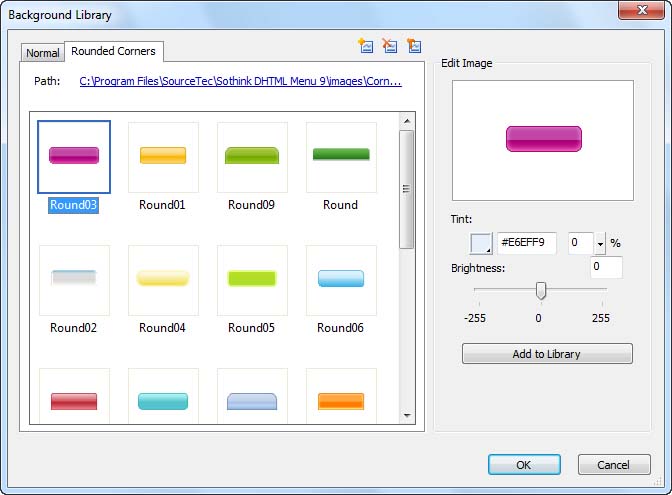Viewport: 672px width, 495px height.
Task: Confirm the selection with OK
Action: (x=524, y=465)
